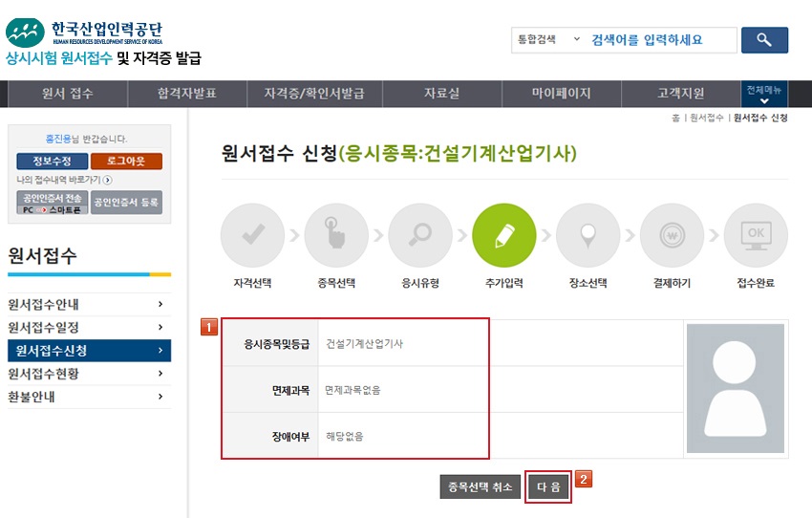812x518 pixels.
Task: Expand the 전체메뉴 full menu
Action: (763, 94)
